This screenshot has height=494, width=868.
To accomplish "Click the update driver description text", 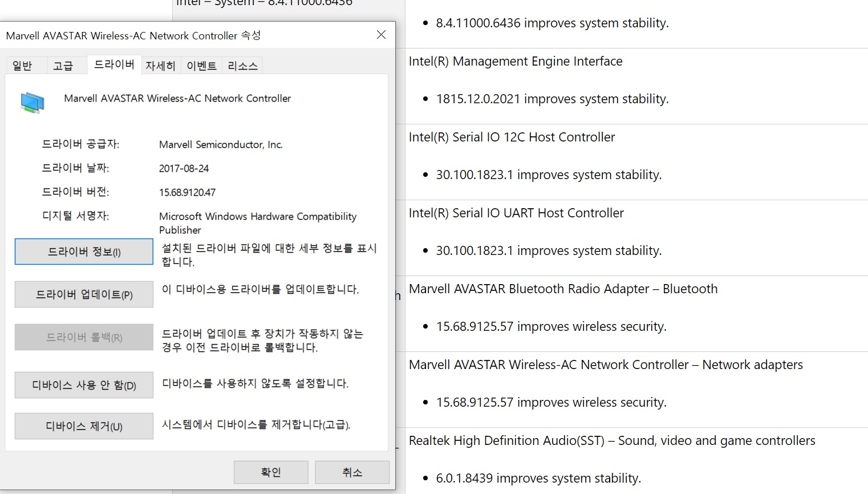I will pos(260,289).
